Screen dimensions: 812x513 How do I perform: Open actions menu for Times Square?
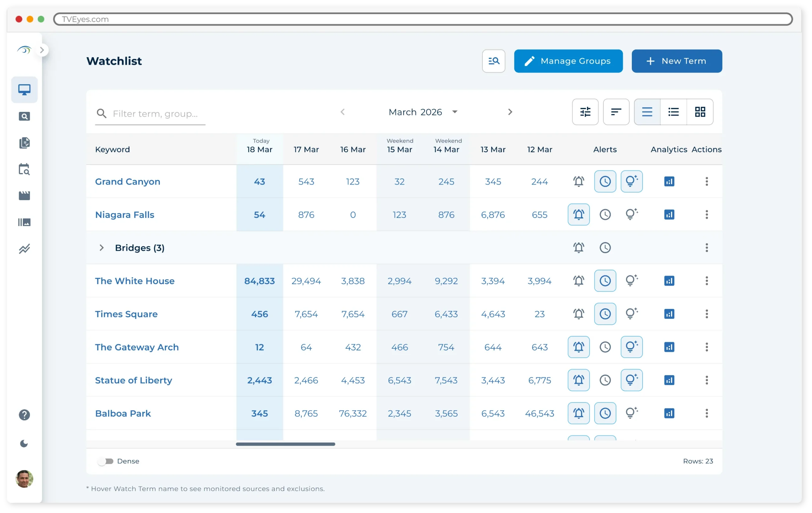pyautogui.click(x=706, y=314)
